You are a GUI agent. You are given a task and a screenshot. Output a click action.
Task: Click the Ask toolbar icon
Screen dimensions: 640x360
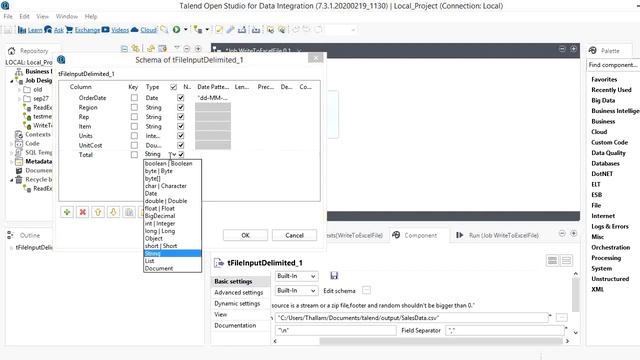click(x=48, y=29)
